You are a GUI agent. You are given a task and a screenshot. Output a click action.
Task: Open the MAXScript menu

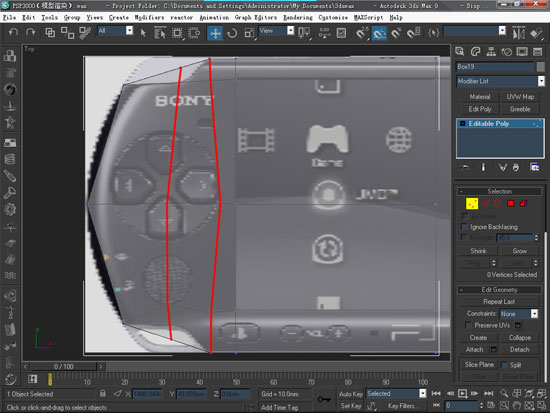click(x=368, y=18)
